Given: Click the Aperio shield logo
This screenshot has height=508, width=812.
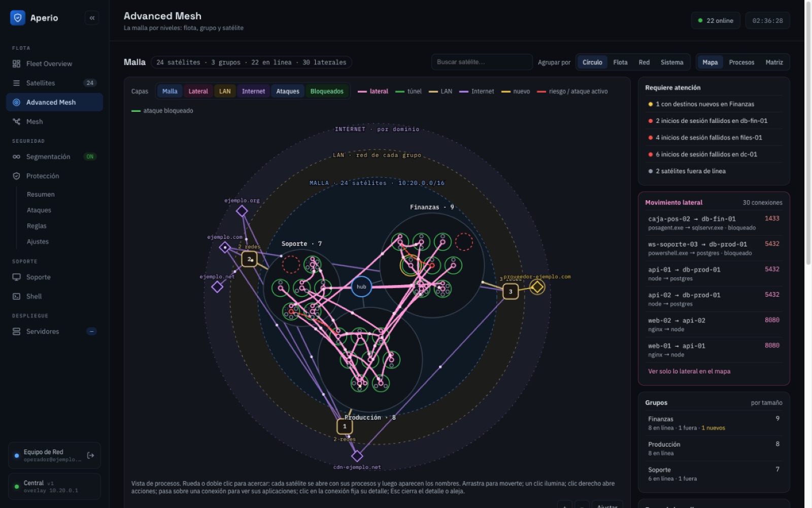Looking at the screenshot, I should point(18,18).
